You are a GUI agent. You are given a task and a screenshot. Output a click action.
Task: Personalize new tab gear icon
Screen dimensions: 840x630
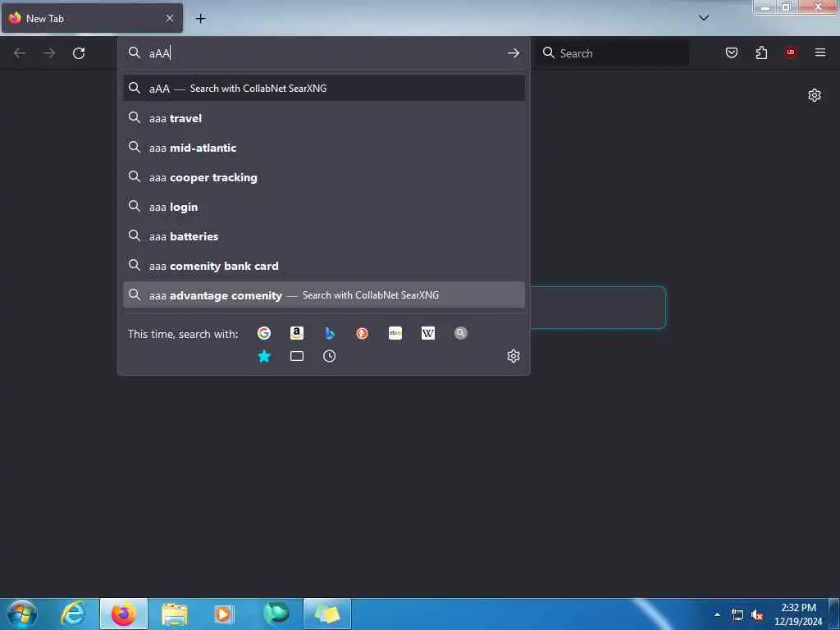pos(815,95)
